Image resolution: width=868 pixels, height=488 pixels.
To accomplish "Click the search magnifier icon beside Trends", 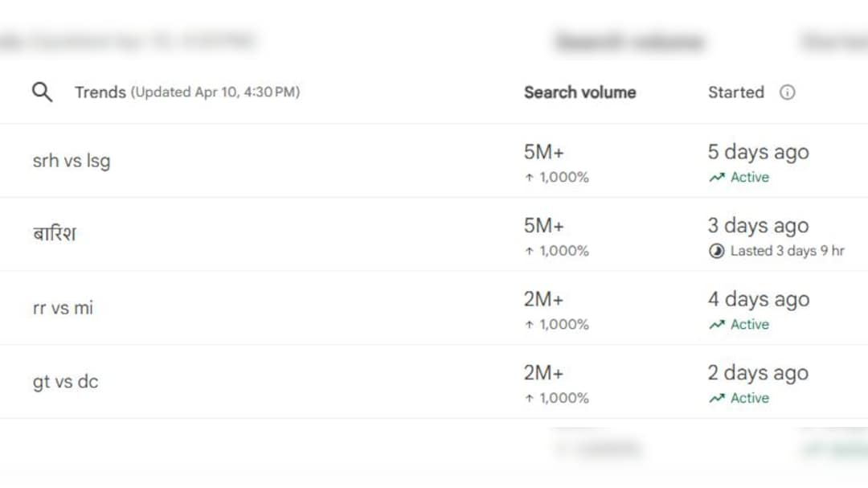I will click(x=42, y=92).
